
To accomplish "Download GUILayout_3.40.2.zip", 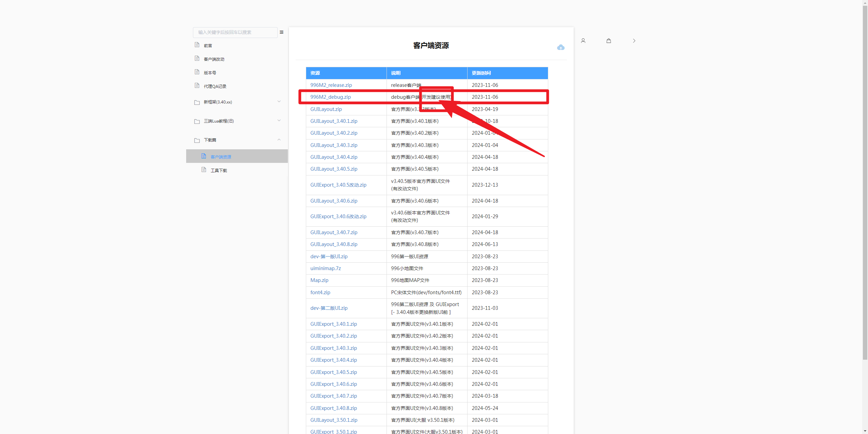I will 334,133.
